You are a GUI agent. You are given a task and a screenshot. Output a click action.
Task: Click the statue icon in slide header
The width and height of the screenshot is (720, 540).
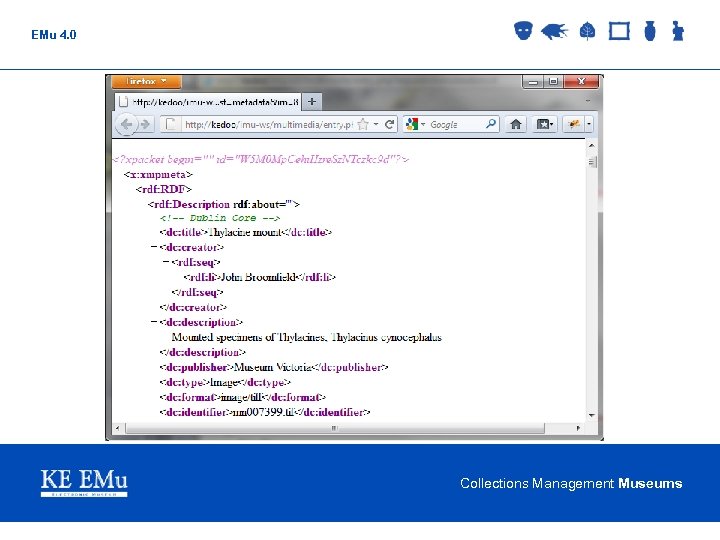click(678, 31)
